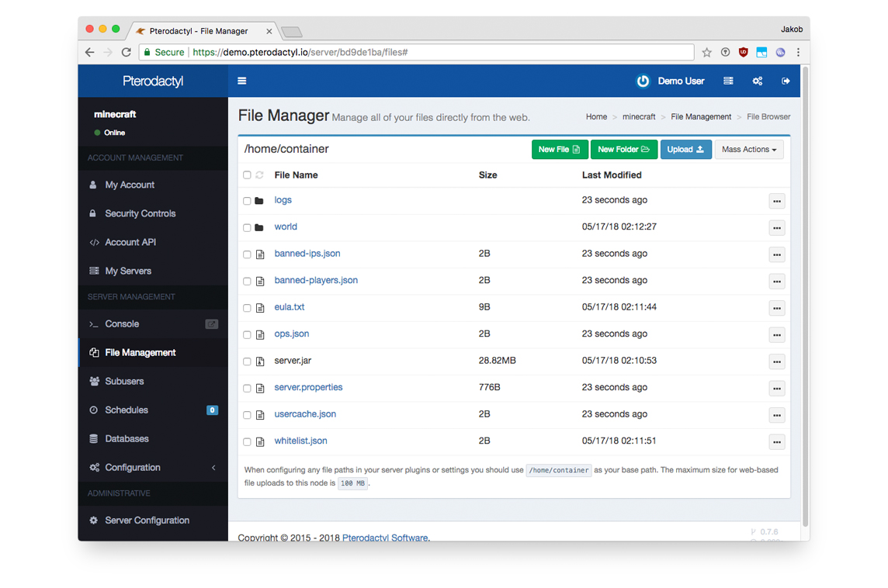Open Schedules in sidebar
The image size is (888, 588).
pyautogui.click(x=153, y=410)
